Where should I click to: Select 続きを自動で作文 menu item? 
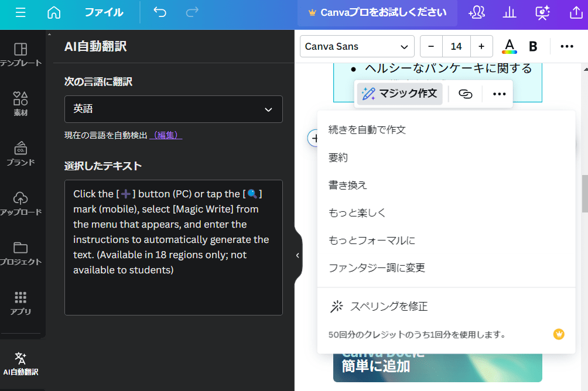click(x=446, y=130)
